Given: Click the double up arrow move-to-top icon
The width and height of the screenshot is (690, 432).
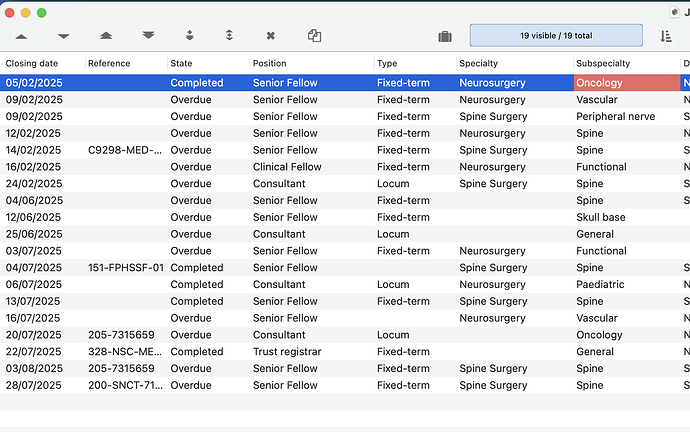Looking at the screenshot, I should pos(106,35).
